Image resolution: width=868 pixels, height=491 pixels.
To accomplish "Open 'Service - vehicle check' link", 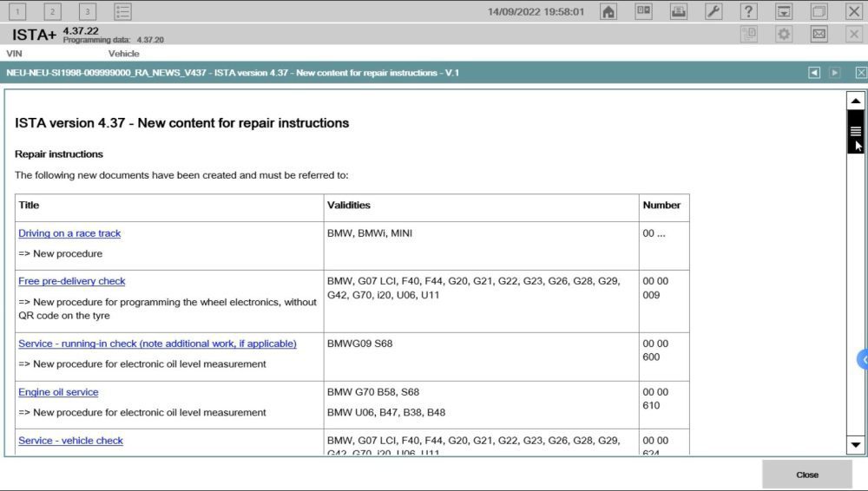I will (x=70, y=441).
